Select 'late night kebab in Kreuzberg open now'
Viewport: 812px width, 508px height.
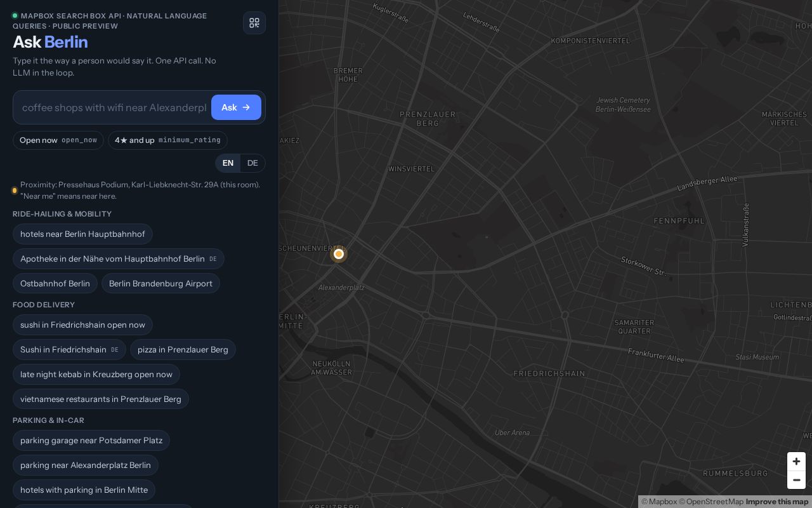click(96, 374)
